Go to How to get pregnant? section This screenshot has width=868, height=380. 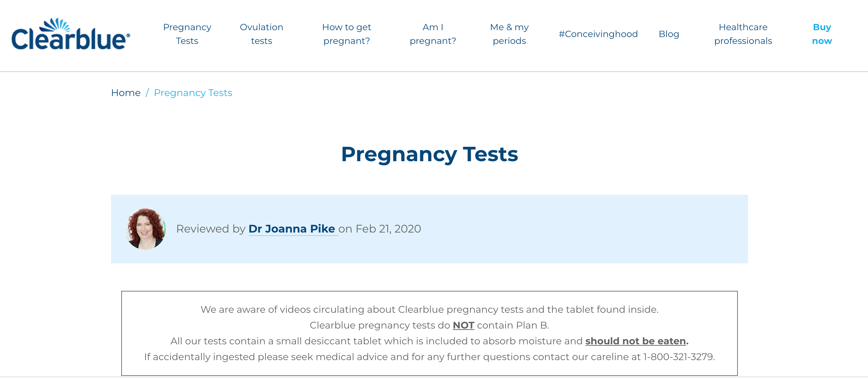tap(346, 34)
